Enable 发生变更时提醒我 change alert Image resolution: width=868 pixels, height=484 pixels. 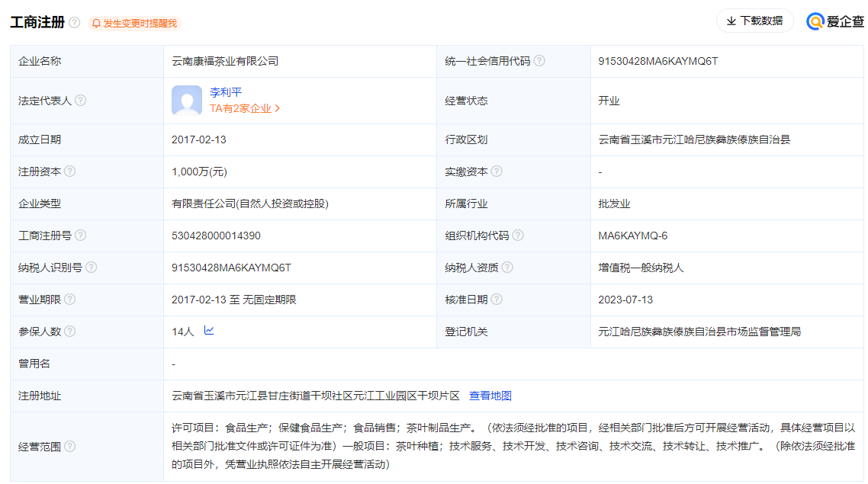click(134, 24)
